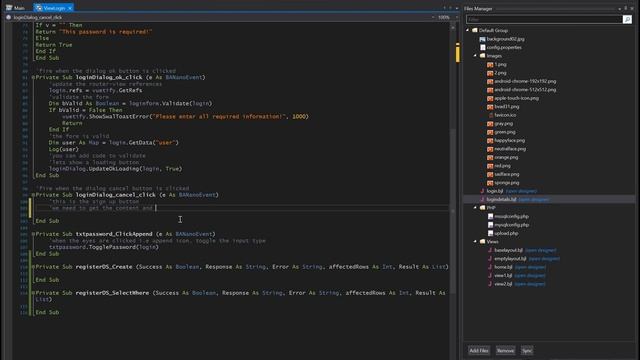Collapse the loginDialog_ok_click sub
Screen dimensions: 640x360
(x=33, y=78)
